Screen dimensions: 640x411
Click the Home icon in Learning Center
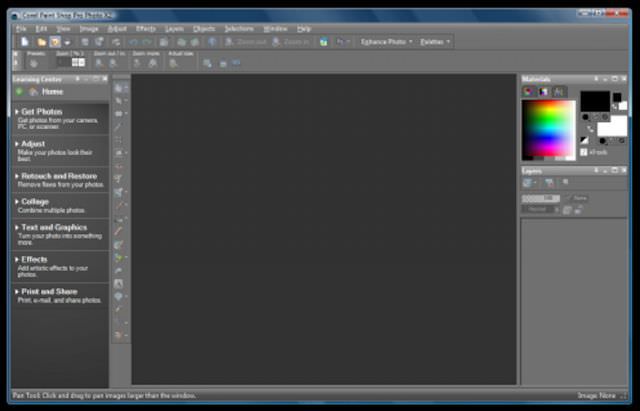coord(33,91)
